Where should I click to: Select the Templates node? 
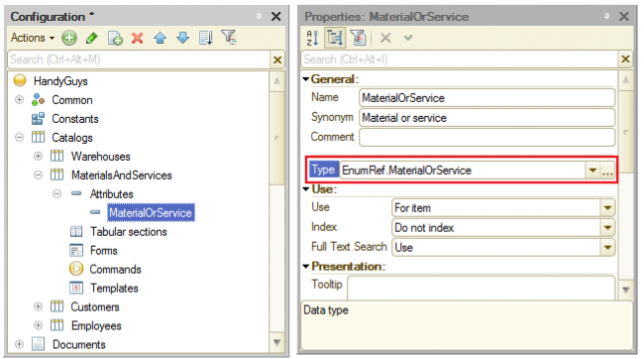pyautogui.click(x=114, y=289)
